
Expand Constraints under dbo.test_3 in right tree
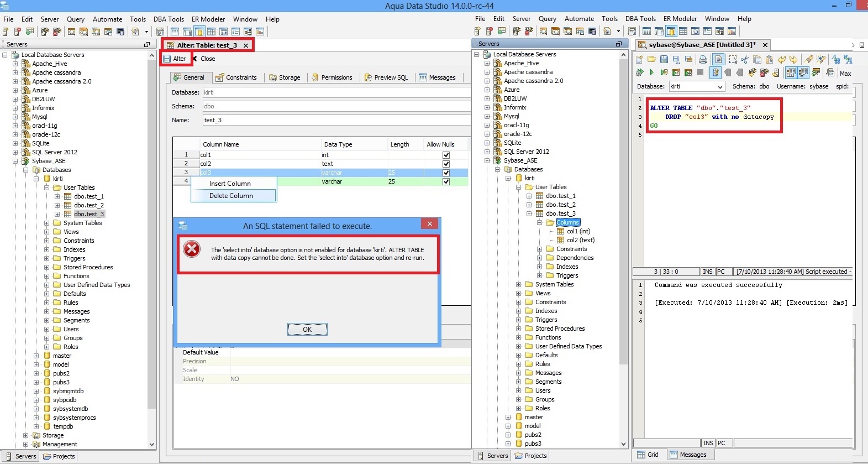[540, 249]
